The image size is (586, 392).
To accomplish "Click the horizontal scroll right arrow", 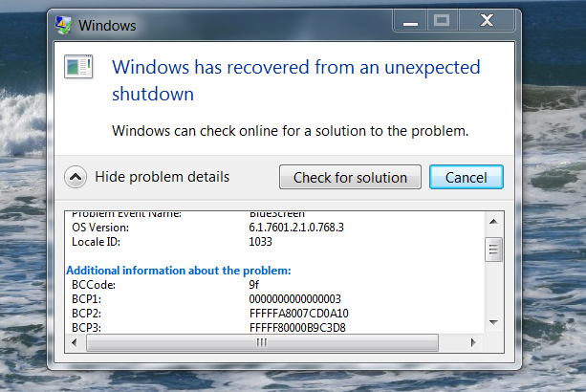I will (473, 342).
